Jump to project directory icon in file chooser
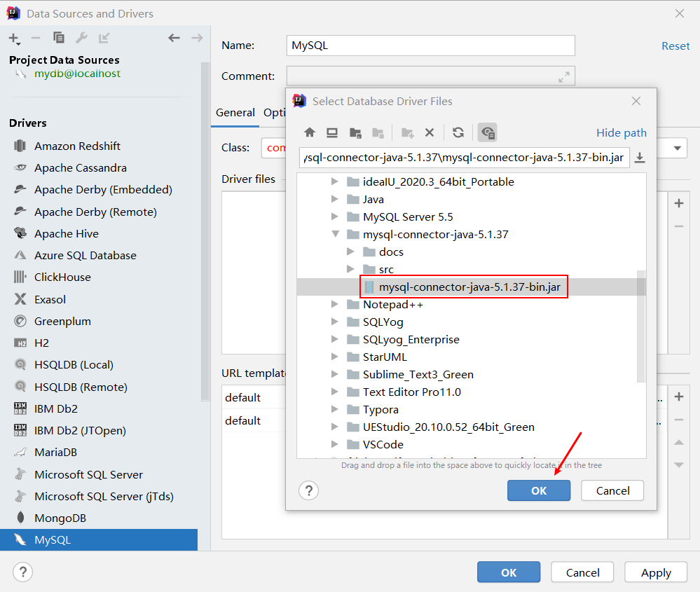Viewport: 700px width, 592px height. 355,132
